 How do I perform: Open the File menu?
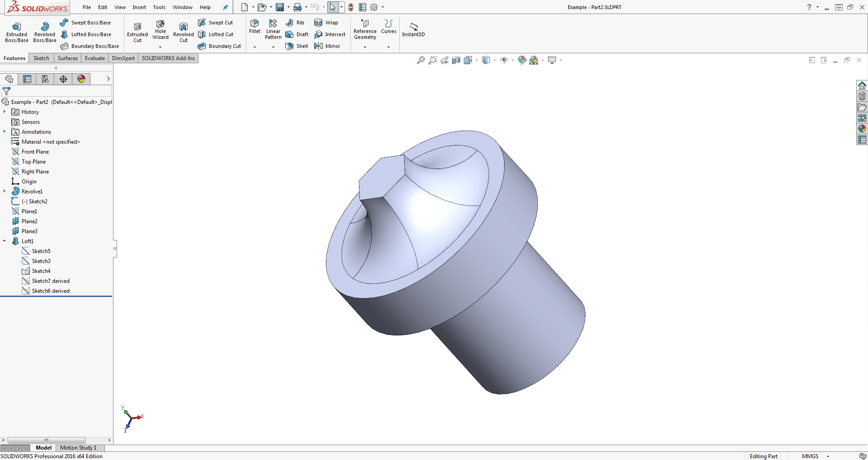tap(87, 7)
